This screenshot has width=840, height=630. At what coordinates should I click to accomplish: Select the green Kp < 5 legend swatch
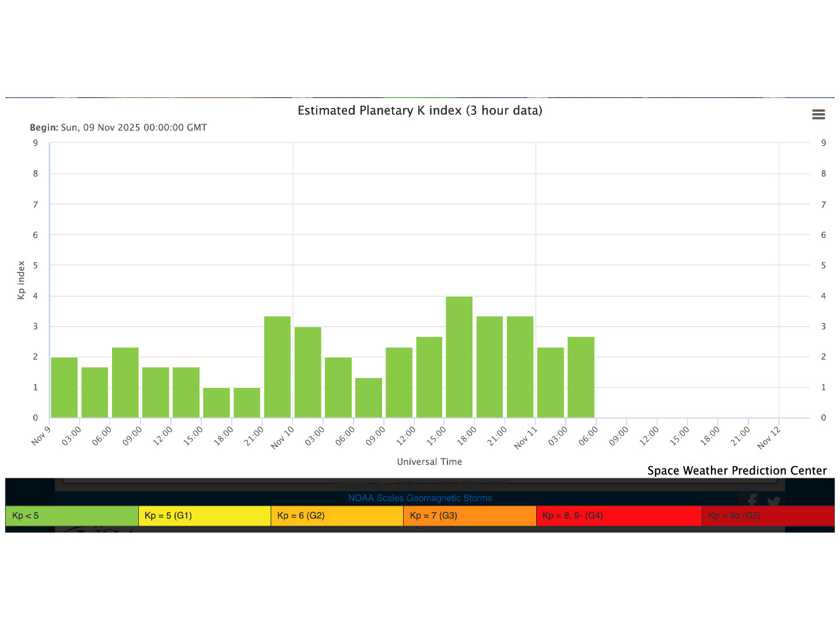coord(72,516)
